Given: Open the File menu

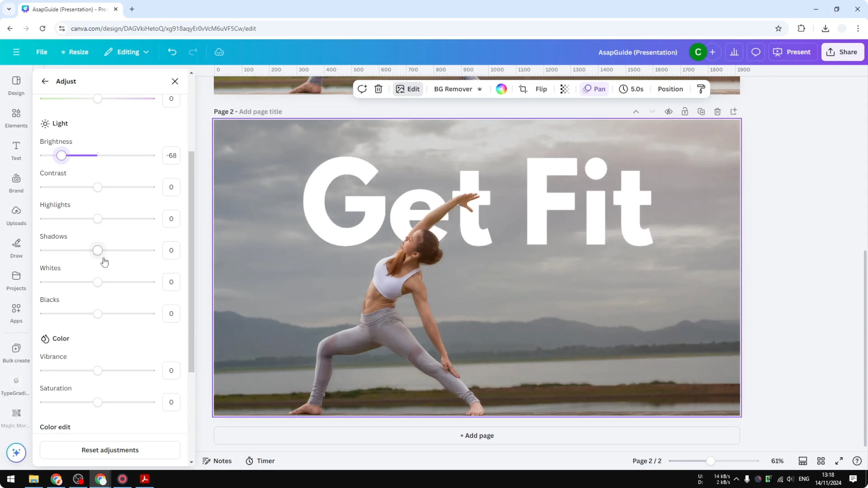Looking at the screenshot, I should click(x=42, y=52).
